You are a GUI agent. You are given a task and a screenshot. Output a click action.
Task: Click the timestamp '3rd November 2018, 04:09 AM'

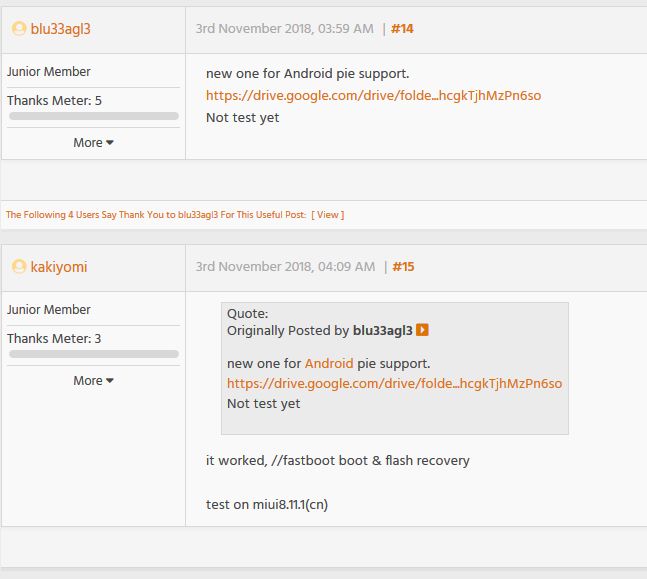pos(286,267)
